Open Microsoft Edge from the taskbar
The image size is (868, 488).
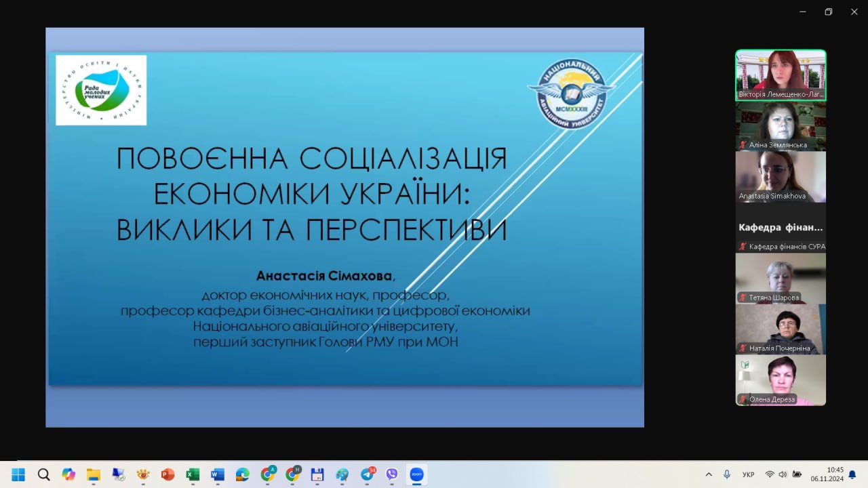tap(242, 474)
